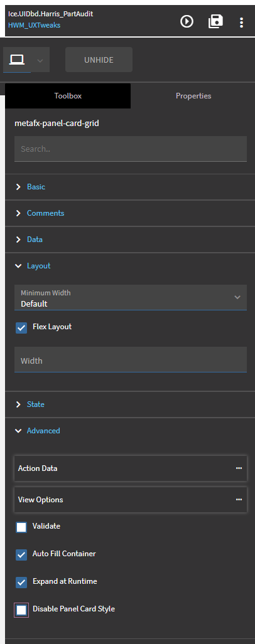The width and height of the screenshot is (255, 644).
Task: Uncheck the Flex Layout checkbox
Action: click(21, 328)
